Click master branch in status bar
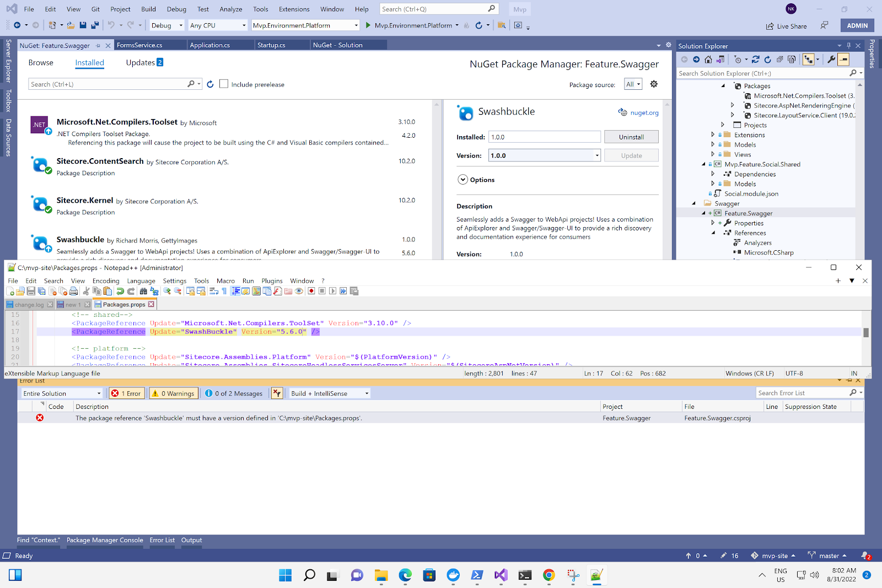The image size is (882, 588). pyautogui.click(x=827, y=555)
